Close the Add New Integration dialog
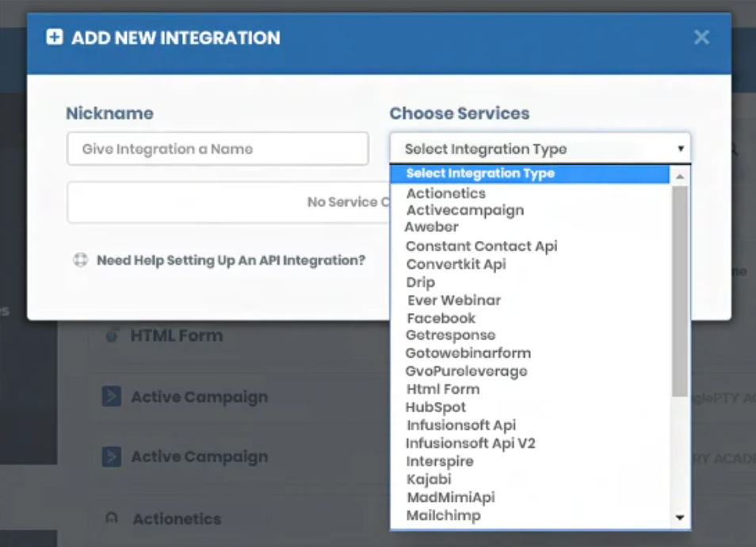The width and height of the screenshot is (756, 547). (x=701, y=37)
